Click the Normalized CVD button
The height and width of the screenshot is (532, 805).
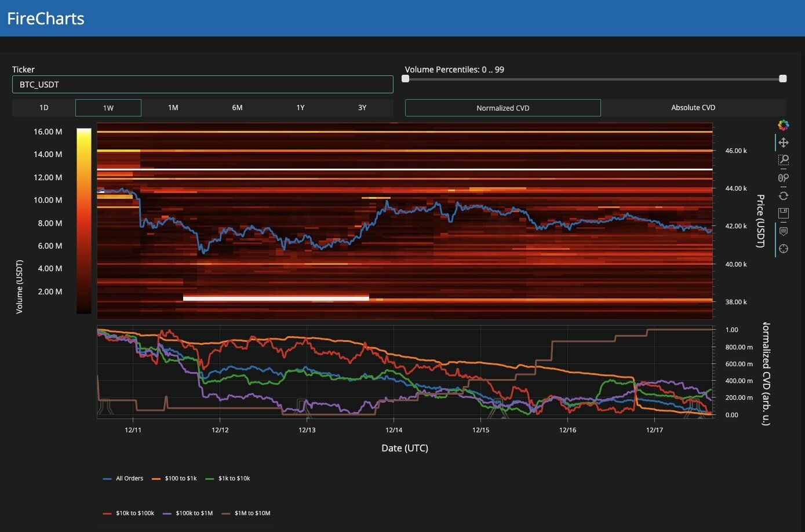point(502,108)
